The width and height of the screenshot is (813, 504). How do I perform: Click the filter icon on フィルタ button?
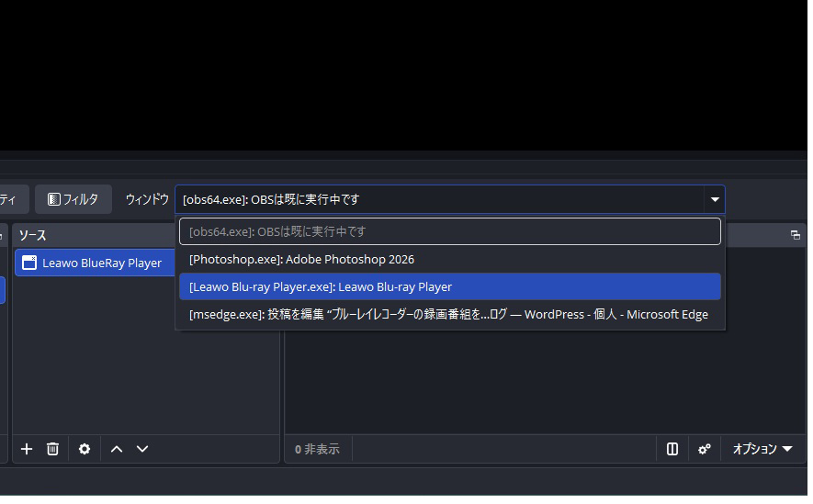[x=53, y=199]
